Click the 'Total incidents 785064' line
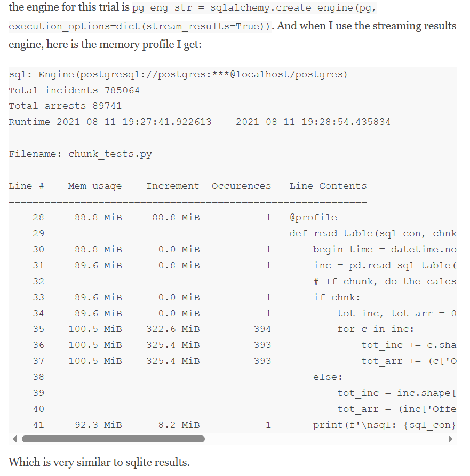Image resolution: width=470 pixels, height=476 pixels. [x=74, y=90]
